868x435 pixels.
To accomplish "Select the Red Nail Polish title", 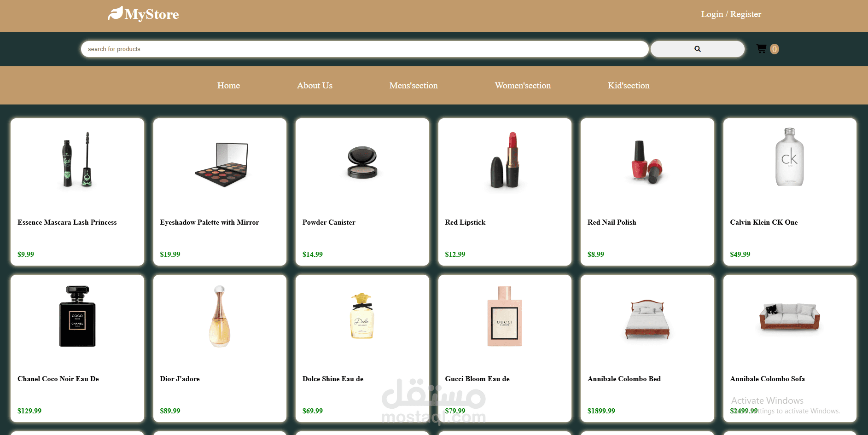I will coord(612,222).
